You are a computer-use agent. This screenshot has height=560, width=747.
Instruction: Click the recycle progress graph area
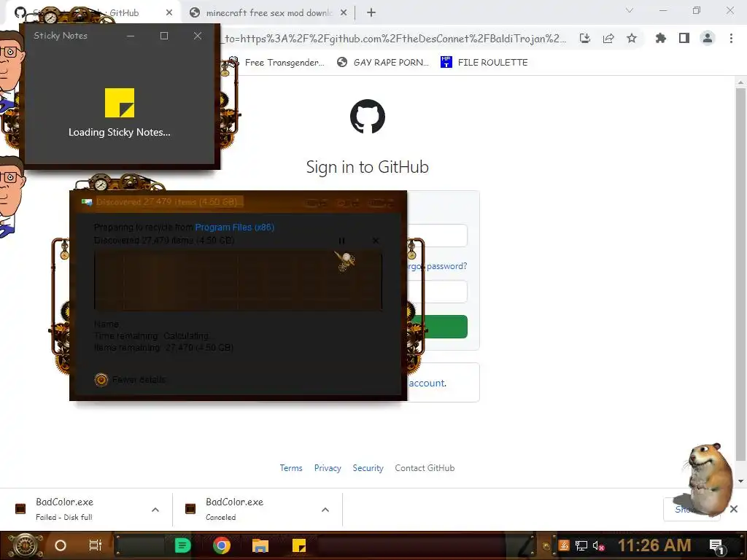point(239,281)
